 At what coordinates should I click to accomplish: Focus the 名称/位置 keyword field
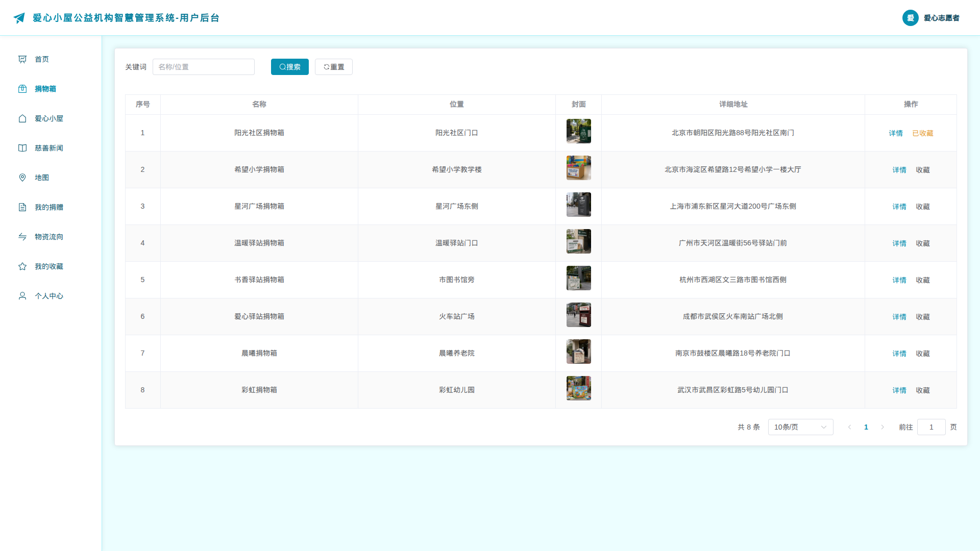[x=204, y=67]
